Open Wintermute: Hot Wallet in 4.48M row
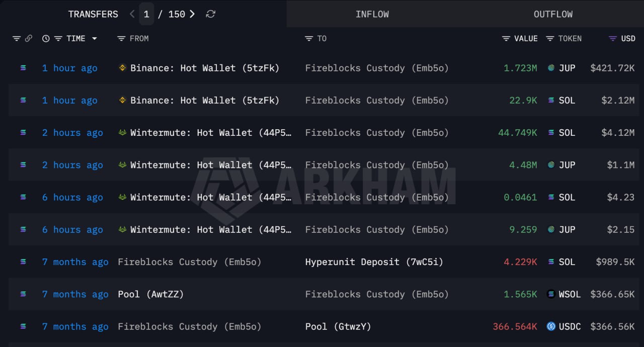The image size is (644, 347). pos(211,164)
